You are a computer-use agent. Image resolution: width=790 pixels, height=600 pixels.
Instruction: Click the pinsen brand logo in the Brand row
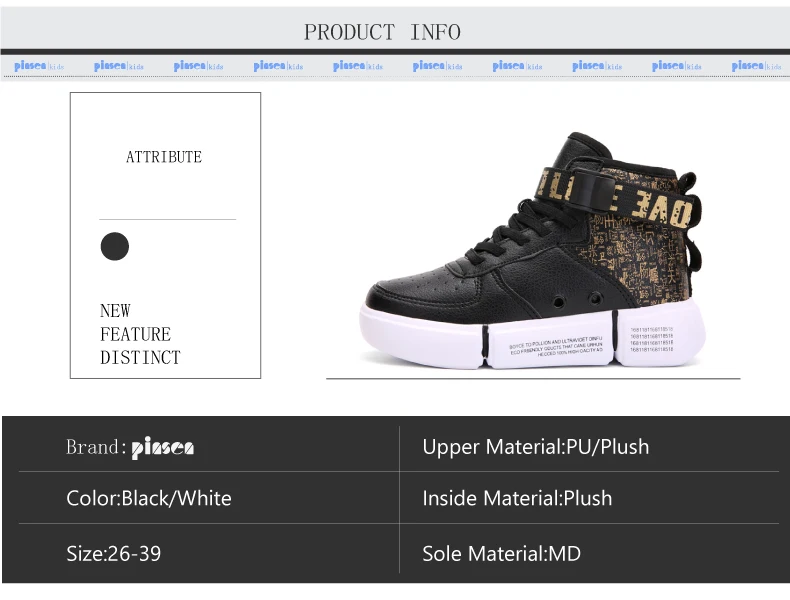[162, 448]
